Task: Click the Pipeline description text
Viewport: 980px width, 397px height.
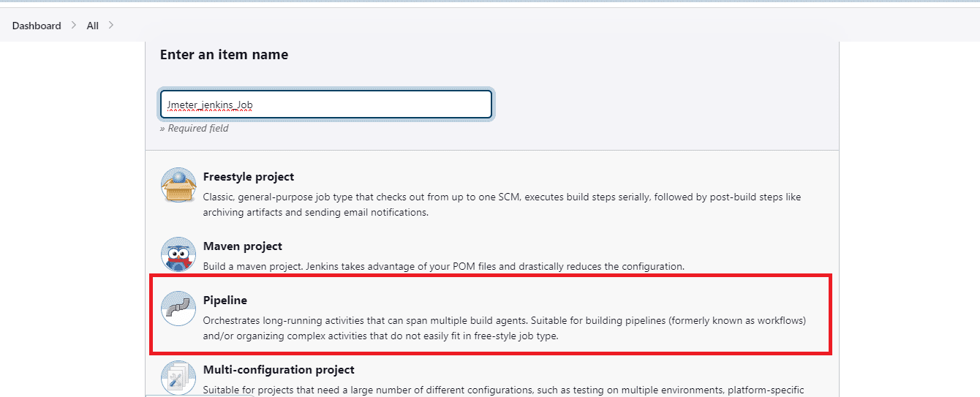Action: click(504, 328)
